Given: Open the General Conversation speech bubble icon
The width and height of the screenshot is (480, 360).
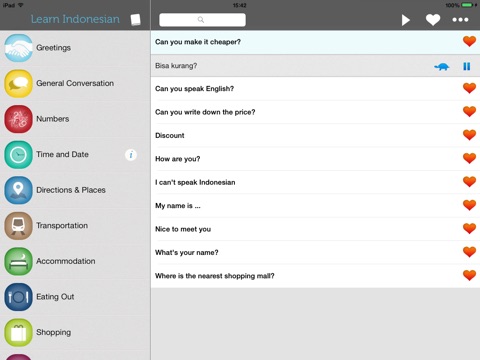Looking at the screenshot, I should [18, 83].
